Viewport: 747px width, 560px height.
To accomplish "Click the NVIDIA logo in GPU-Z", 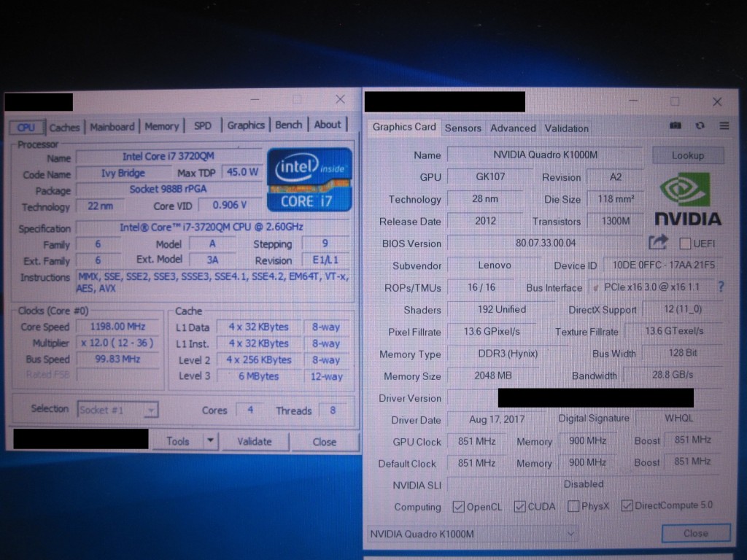I will [x=687, y=199].
